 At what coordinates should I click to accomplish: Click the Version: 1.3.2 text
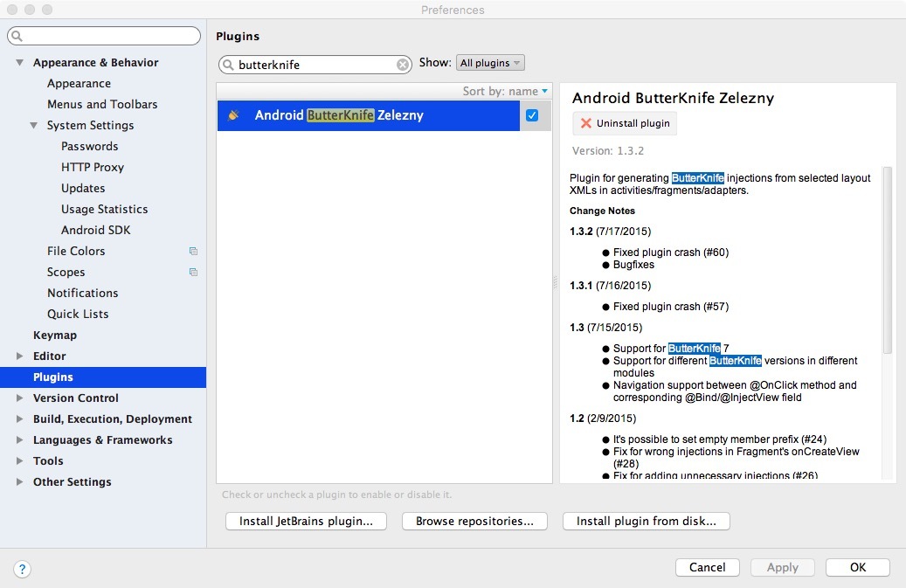pos(608,151)
